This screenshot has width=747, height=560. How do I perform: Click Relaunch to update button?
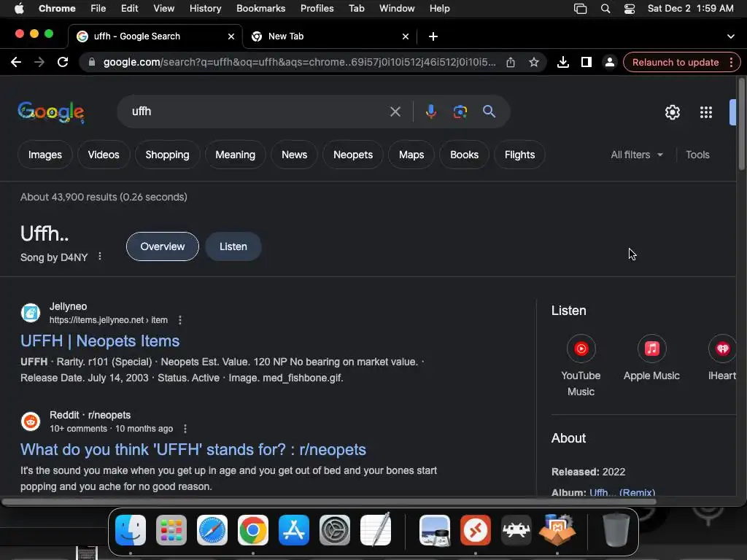tap(675, 63)
